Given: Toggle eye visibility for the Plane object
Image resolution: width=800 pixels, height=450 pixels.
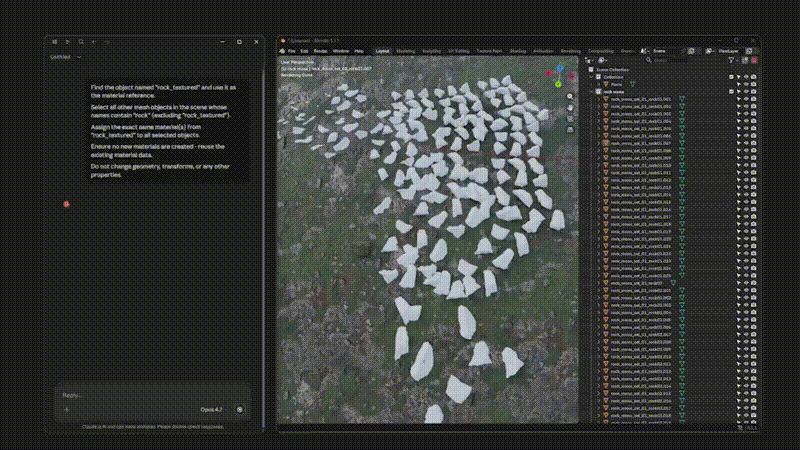Looking at the screenshot, I should 746,84.
